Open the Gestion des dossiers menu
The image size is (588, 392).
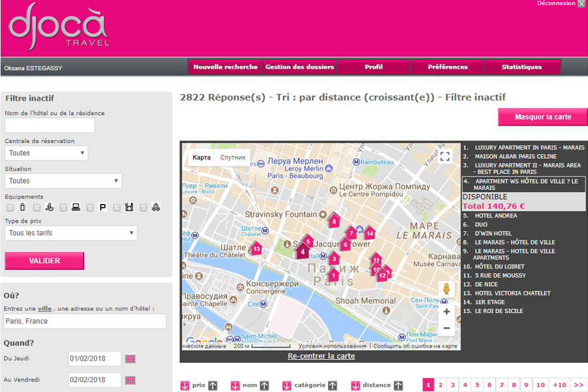coord(299,67)
